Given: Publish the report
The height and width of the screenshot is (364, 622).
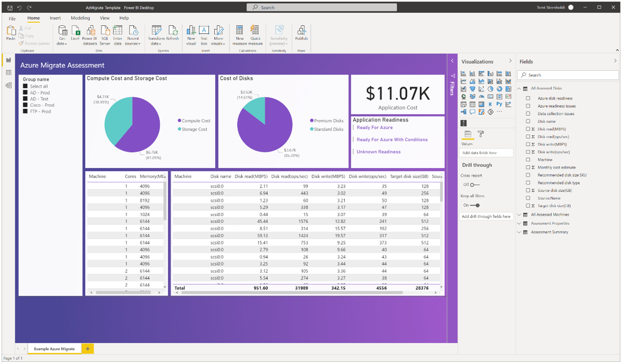Looking at the screenshot, I should (301, 32).
